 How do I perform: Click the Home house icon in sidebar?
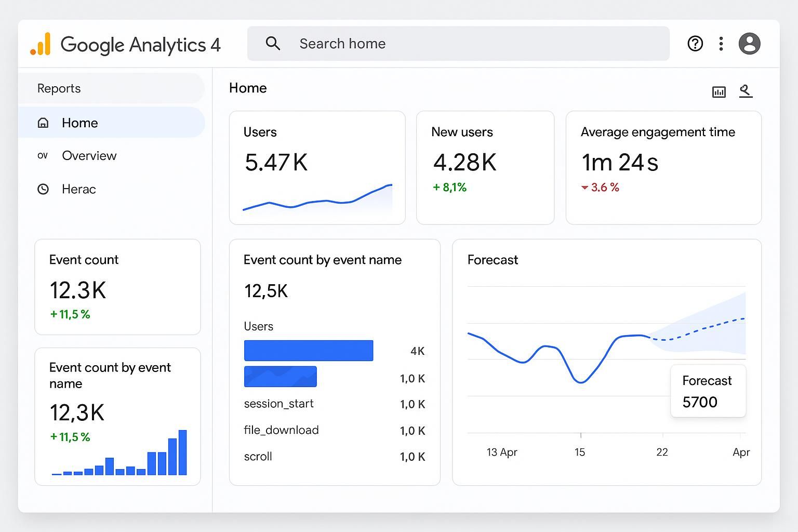point(43,123)
